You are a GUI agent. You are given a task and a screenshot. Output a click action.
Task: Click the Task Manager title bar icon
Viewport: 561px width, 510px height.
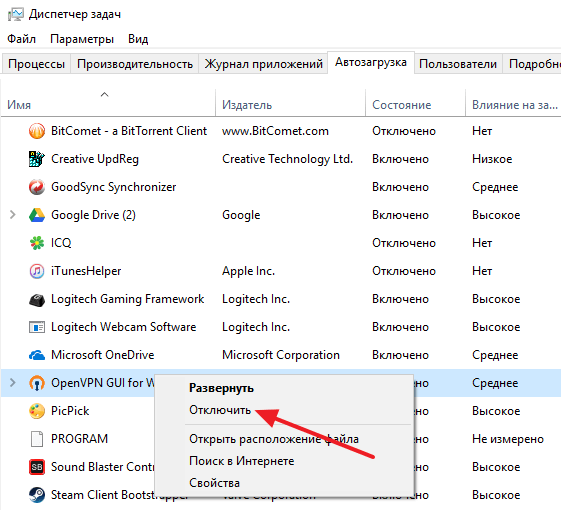[x=15, y=14]
